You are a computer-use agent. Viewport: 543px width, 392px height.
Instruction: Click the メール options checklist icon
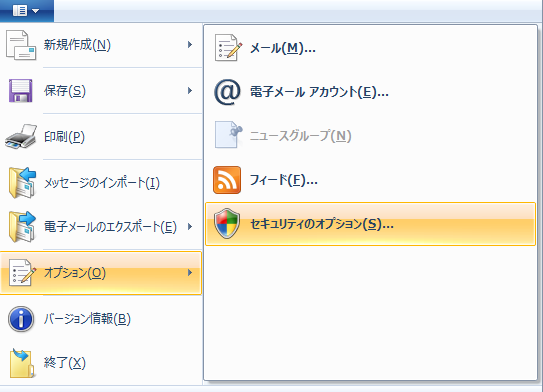(228, 47)
